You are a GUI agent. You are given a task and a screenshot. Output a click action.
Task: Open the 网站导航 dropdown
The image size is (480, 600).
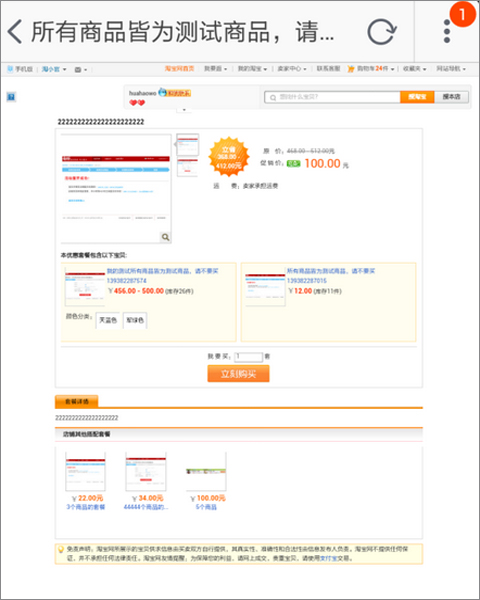click(x=451, y=69)
